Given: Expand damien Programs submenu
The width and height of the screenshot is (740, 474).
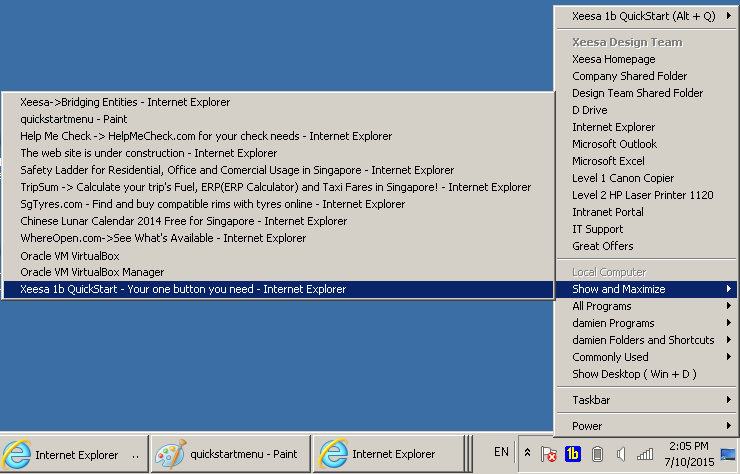Looking at the screenshot, I should coord(647,323).
